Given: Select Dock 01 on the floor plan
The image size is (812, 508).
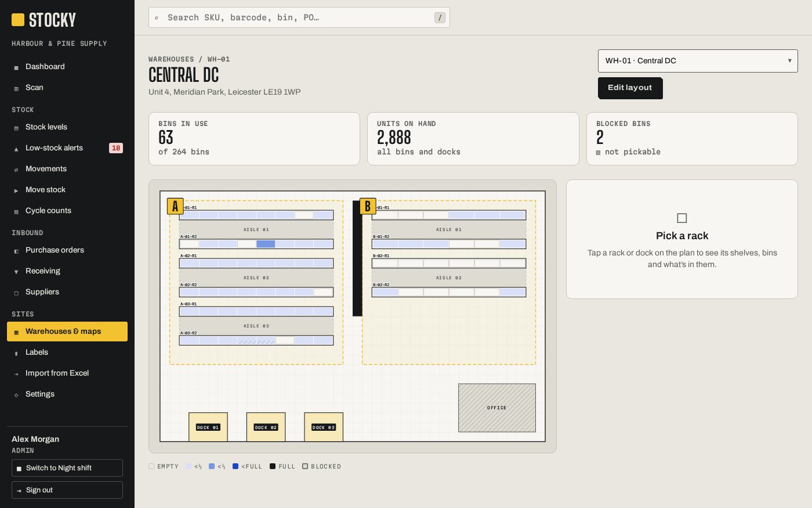Looking at the screenshot, I should [208, 427].
